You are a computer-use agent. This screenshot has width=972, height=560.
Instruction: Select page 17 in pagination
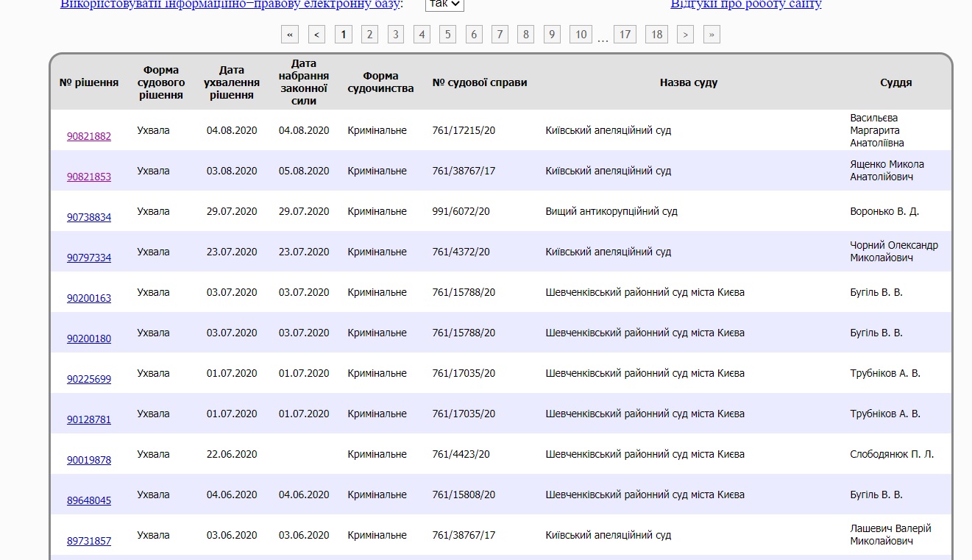pos(624,35)
